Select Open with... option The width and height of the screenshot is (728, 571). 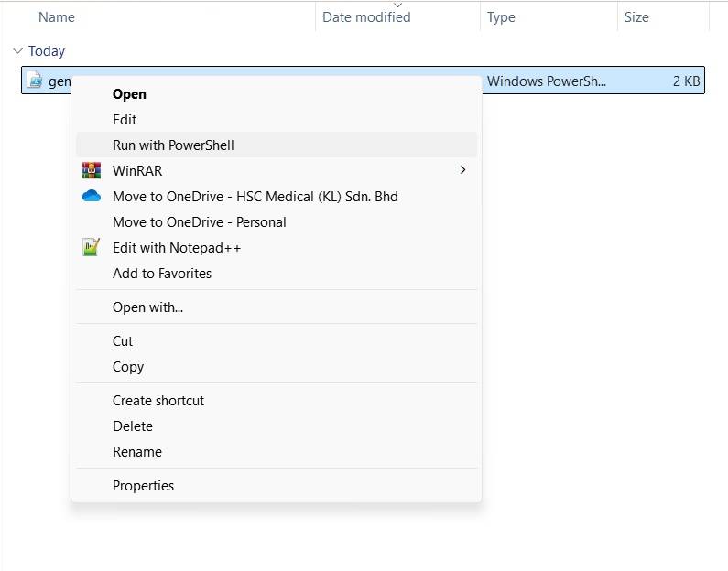147,307
